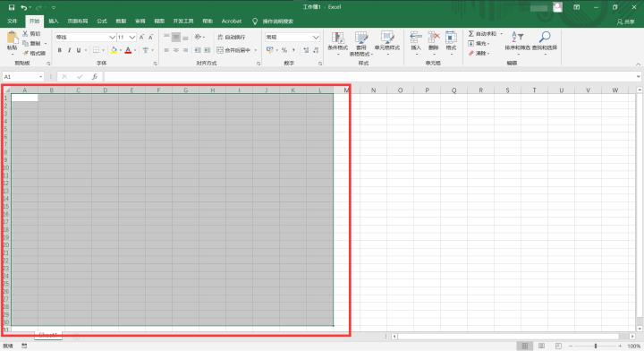Open Find and Select magnifier icon
This screenshot has width=644, height=351.
coord(545,37)
